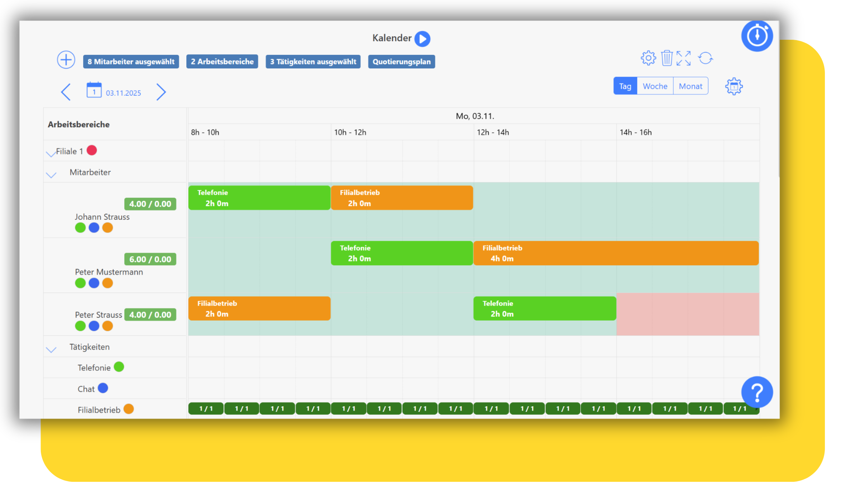Switch to Woche view
This screenshot has height=504, width=860.
655,86
